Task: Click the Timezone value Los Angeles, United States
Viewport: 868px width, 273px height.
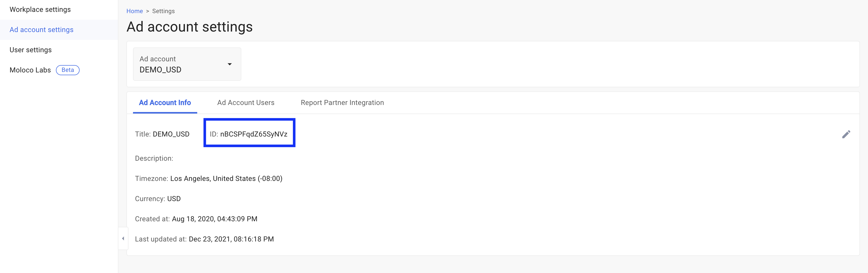Action: 226,178
